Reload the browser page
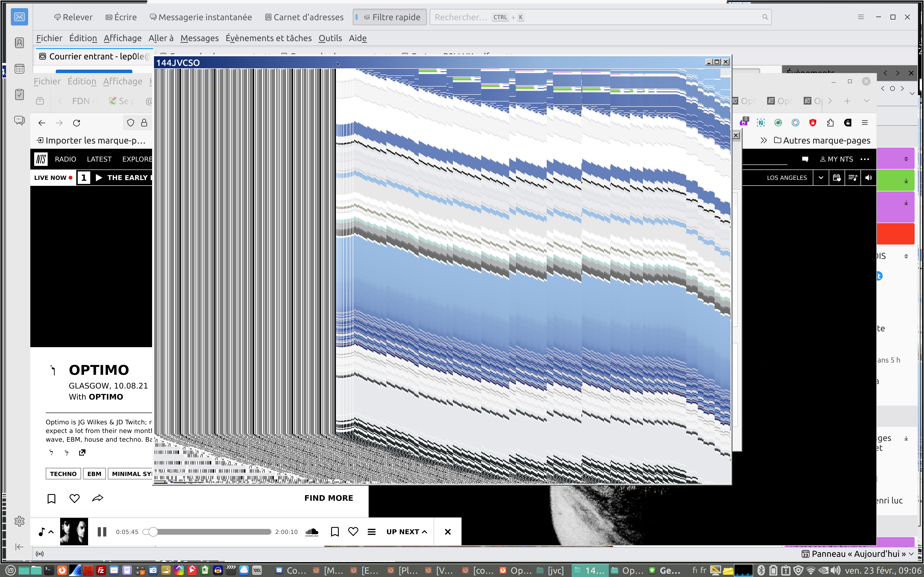 coord(76,123)
